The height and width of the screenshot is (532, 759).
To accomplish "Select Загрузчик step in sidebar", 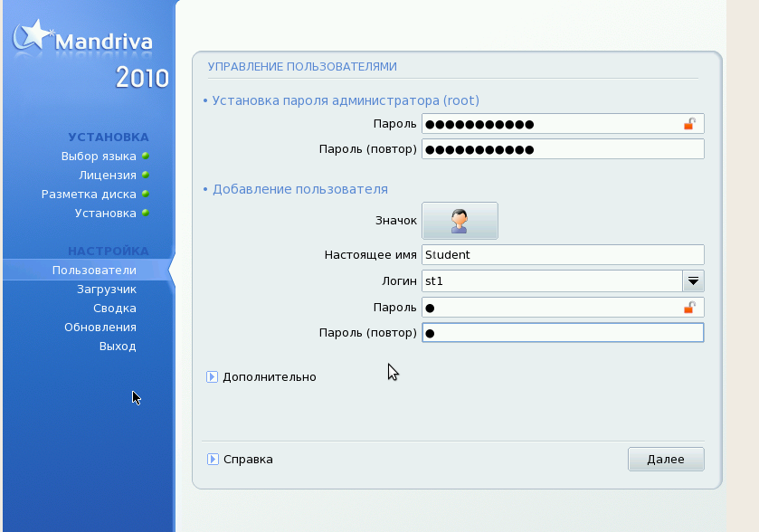I will (x=107, y=289).
